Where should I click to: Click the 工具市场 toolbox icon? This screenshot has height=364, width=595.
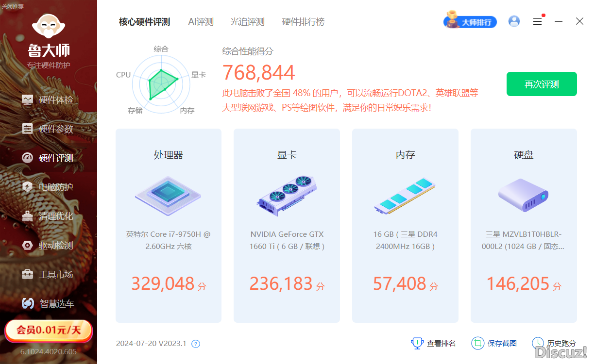point(28,275)
